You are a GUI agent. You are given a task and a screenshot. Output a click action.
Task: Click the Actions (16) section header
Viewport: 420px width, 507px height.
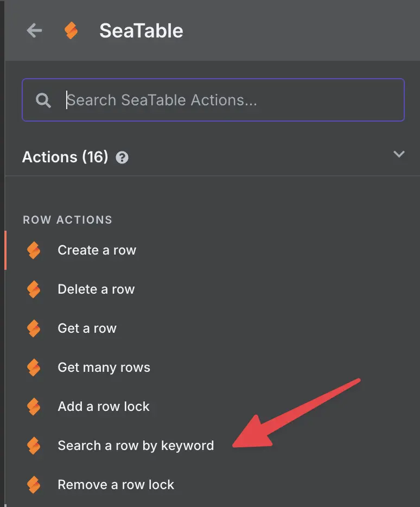pyautogui.click(x=65, y=157)
